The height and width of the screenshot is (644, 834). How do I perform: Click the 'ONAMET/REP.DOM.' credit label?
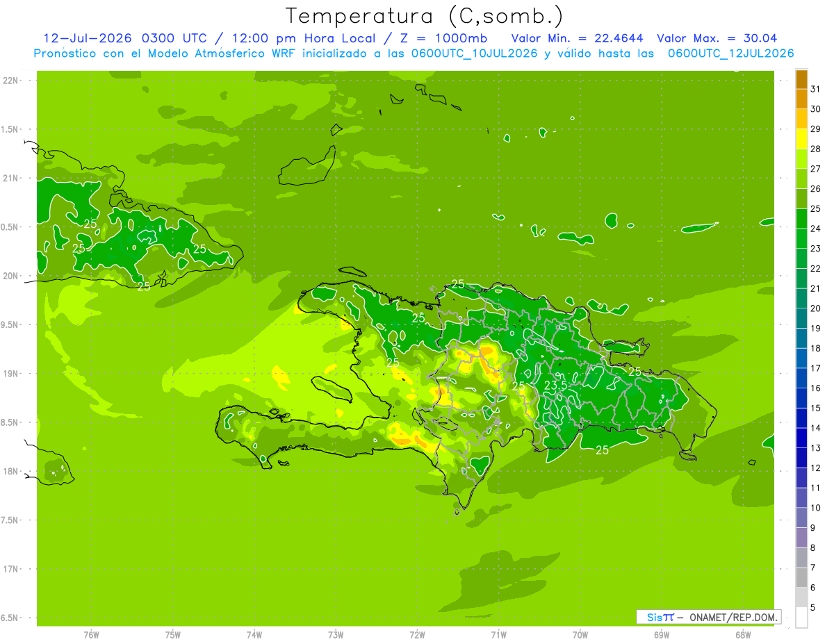[x=734, y=617]
